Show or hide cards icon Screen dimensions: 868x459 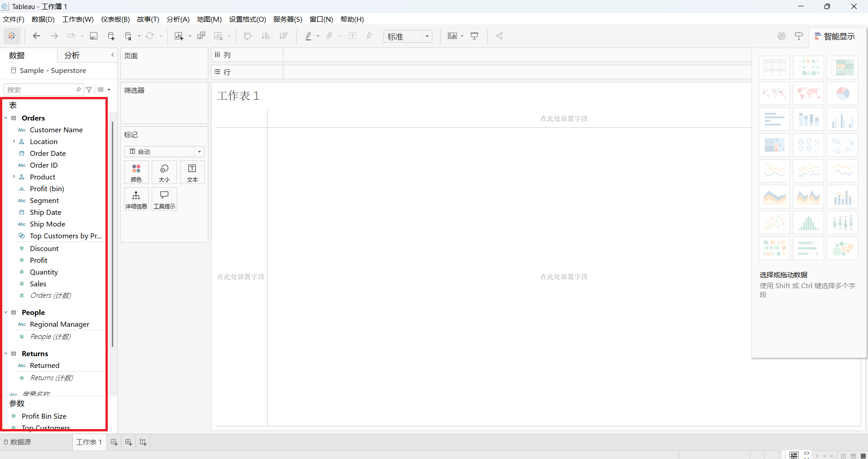tap(452, 36)
